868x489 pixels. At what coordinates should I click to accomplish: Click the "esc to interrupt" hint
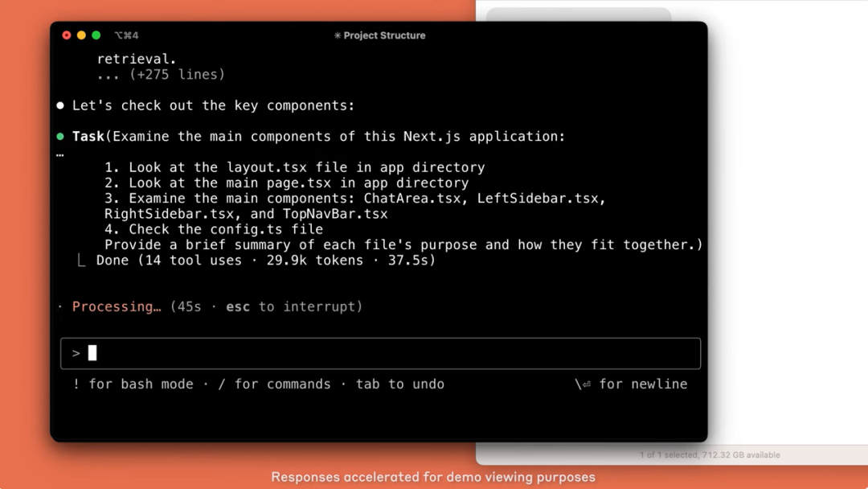click(x=293, y=306)
